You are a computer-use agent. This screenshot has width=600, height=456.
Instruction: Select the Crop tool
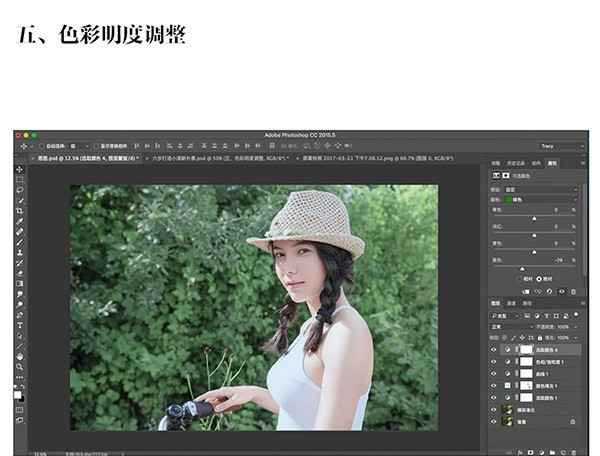[20, 211]
